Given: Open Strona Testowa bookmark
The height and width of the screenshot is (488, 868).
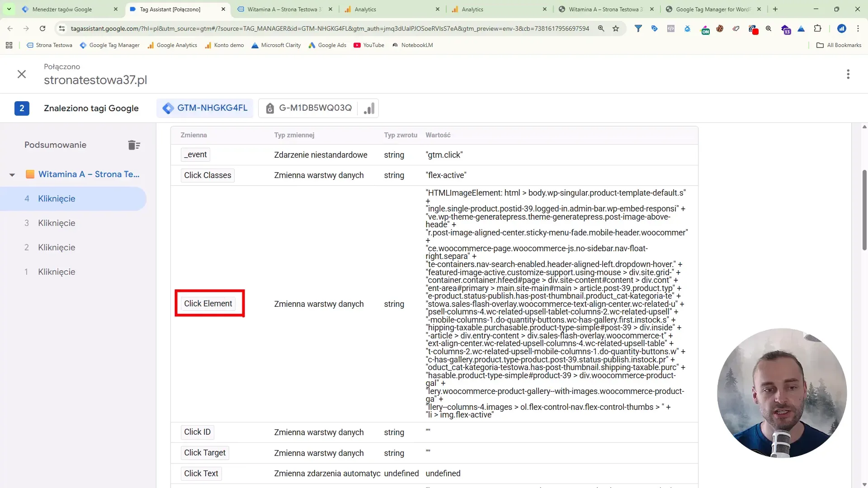Looking at the screenshot, I should (50, 45).
